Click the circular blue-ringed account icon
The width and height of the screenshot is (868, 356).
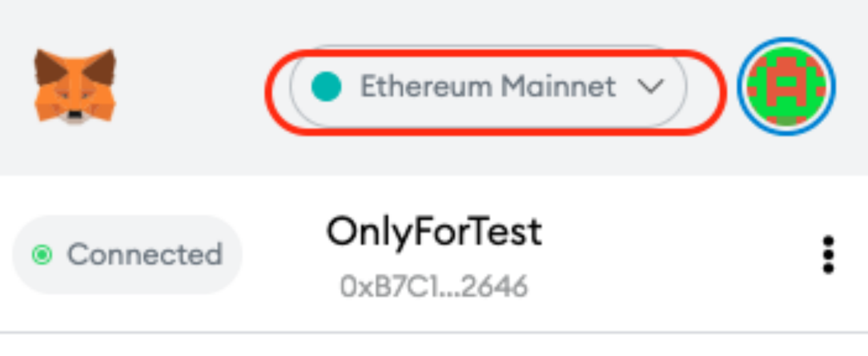786,86
